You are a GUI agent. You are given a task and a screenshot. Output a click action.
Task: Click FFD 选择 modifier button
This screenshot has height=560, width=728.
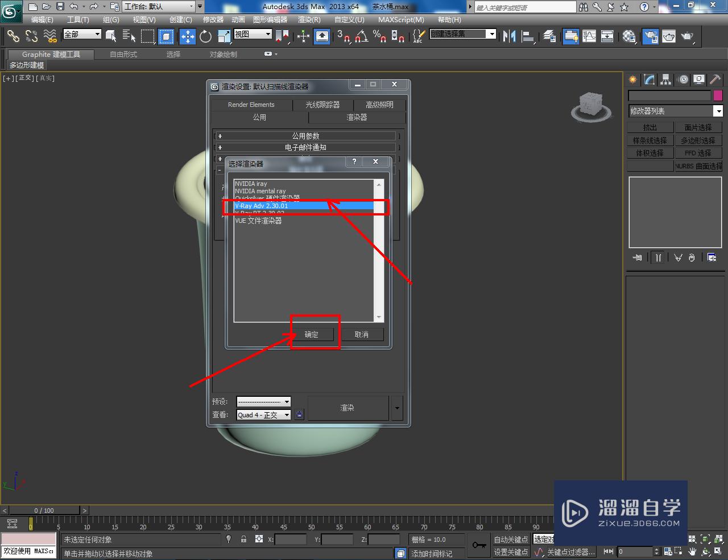pos(698,153)
